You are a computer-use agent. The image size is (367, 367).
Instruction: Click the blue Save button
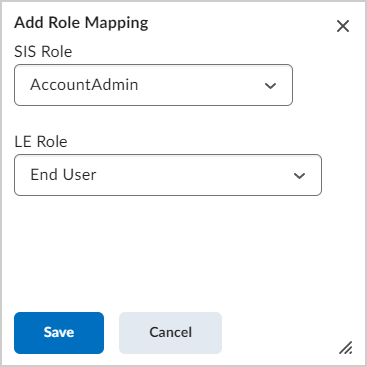[x=59, y=333]
